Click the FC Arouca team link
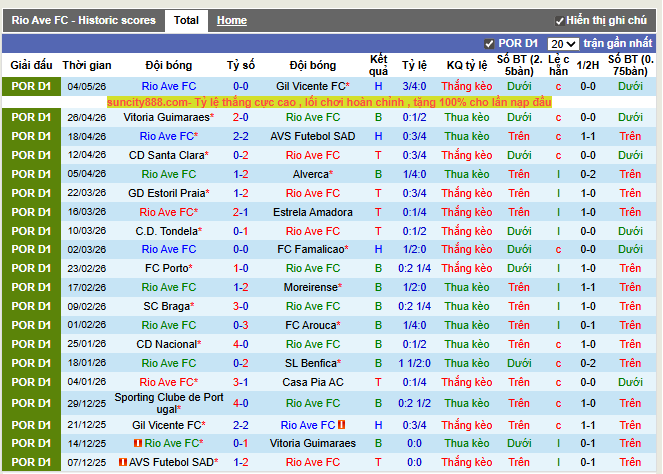 pos(311,325)
